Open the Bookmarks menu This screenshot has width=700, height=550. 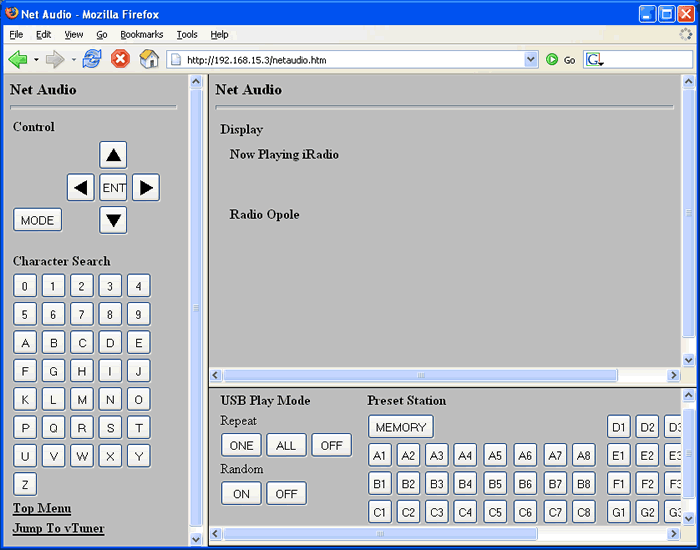(141, 34)
